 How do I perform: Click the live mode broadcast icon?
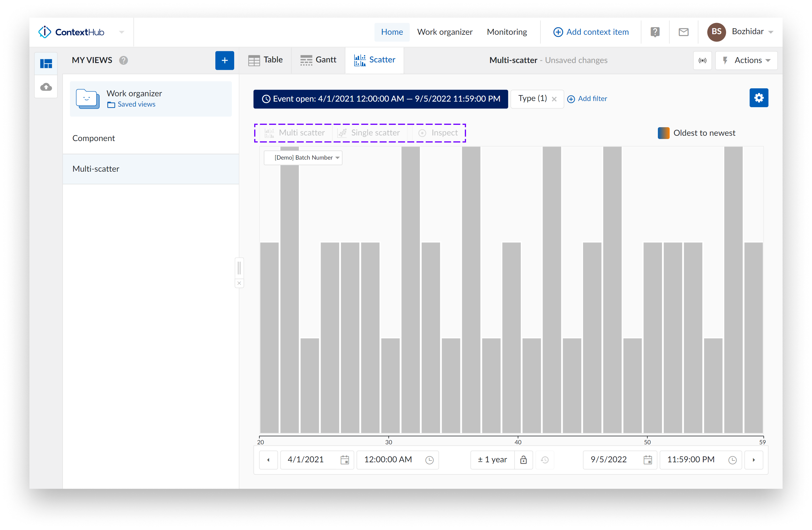(x=702, y=60)
